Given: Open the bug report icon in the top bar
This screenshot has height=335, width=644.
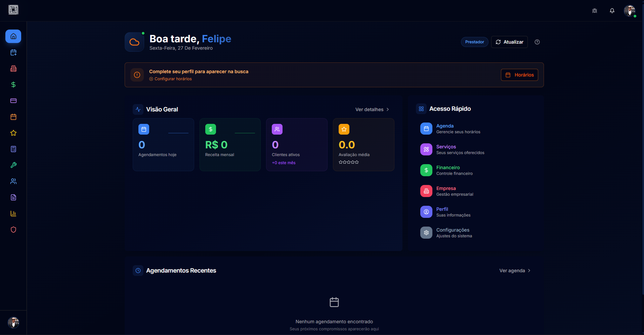Looking at the screenshot, I should click(x=594, y=10).
